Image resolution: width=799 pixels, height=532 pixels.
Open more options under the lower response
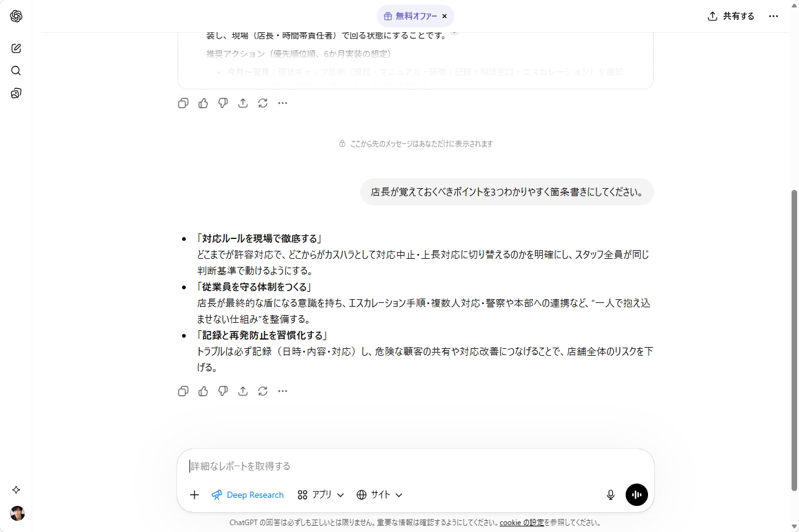283,391
